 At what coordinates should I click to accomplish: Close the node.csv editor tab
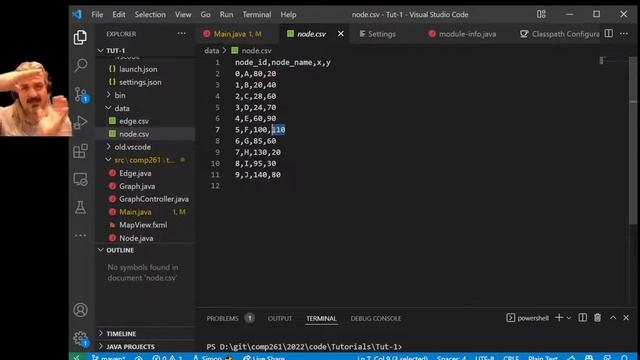click(341, 34)
